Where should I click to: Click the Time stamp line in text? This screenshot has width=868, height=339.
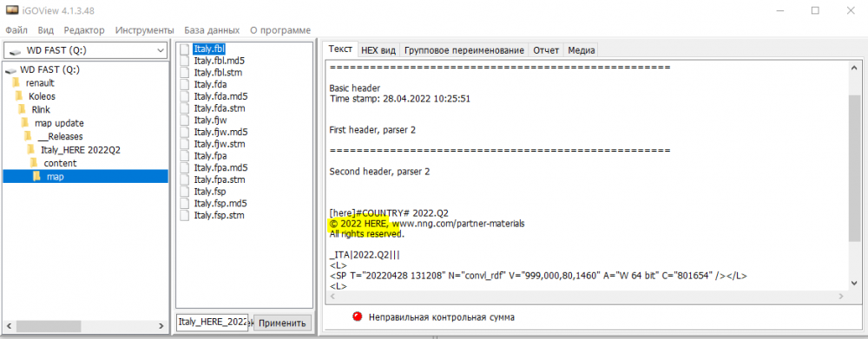point(399,99)
